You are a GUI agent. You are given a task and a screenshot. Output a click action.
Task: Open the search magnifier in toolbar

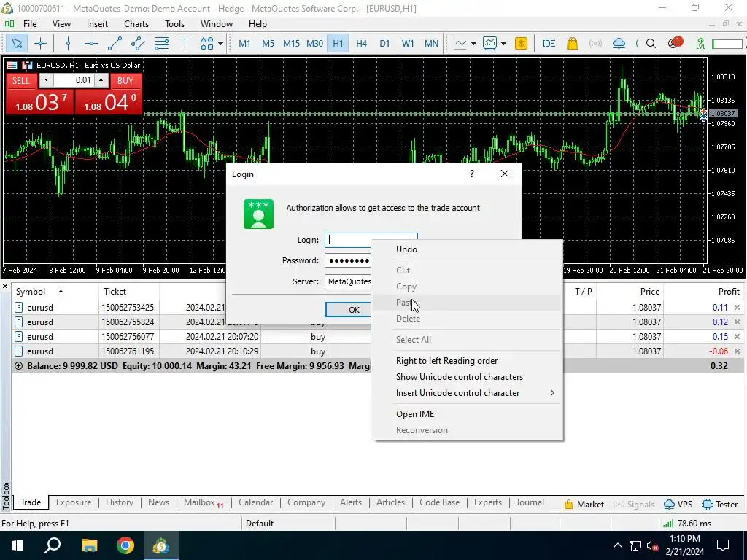651,44
